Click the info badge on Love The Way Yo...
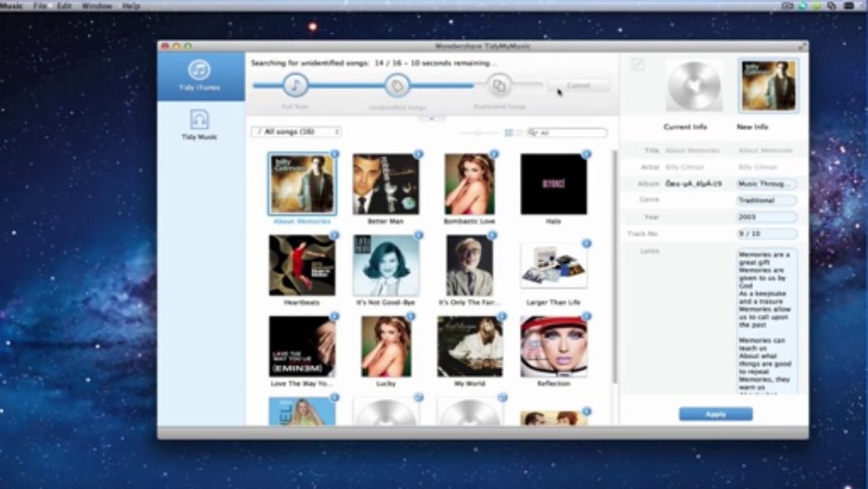Viewport: 868px width, 489px height. pyautogui.click(x=335, y=316)
